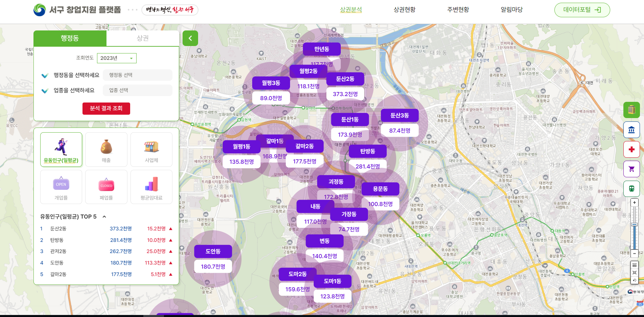Image resolution: width=644 pixels, height=317 pixels.
Task: Click the 281.4천명 value under 탄방동 on map
Action: click(368, 166)
